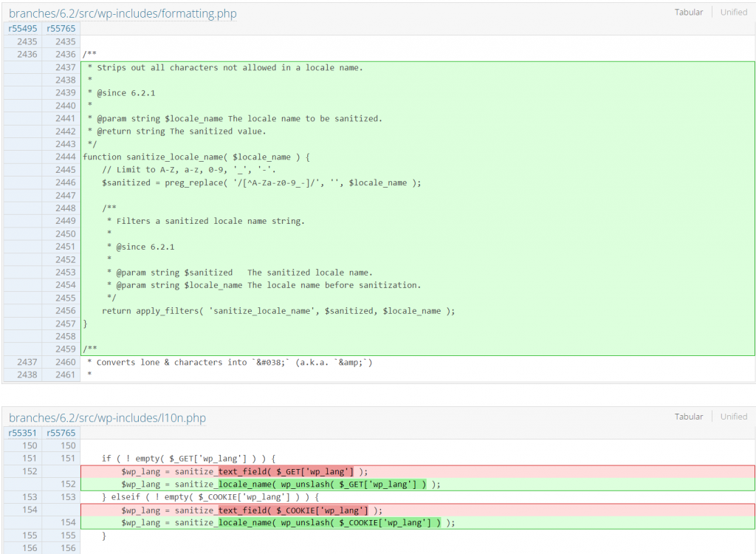Select Tabular view for l10n.php diff
The height and width of the screenshot is (554, 756).
pyautogui.click(x=689, y=416)
